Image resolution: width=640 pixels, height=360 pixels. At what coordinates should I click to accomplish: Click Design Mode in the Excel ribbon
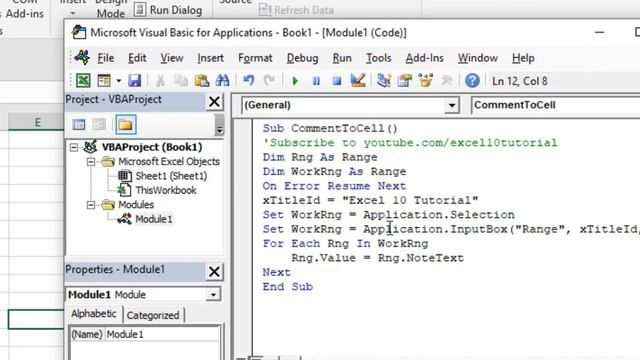pos(111,8)
